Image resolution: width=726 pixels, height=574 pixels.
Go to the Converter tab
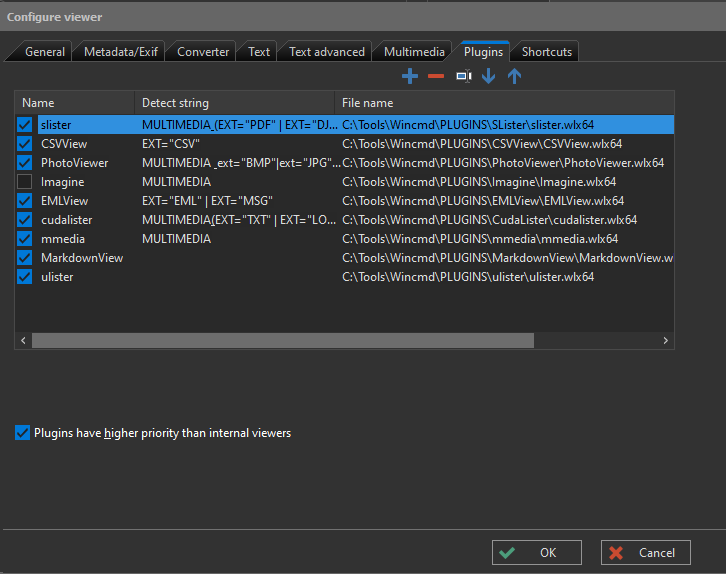point(203,51)
